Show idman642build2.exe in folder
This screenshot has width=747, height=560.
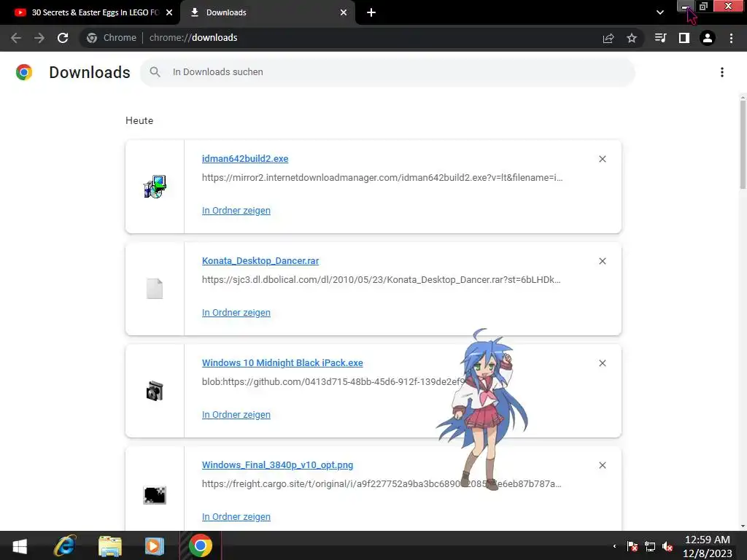[236, 211]
